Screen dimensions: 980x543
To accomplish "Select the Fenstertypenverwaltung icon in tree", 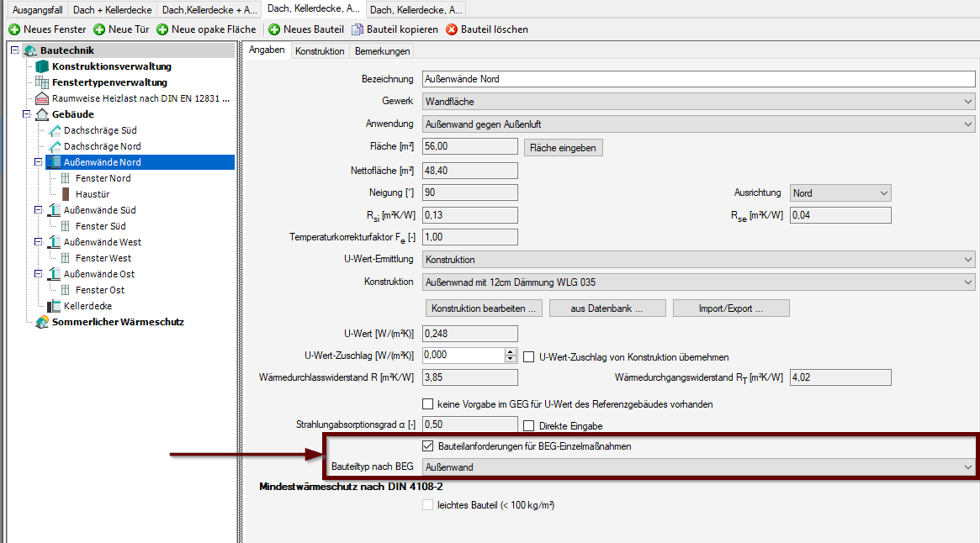I will [x=42, y=82].
